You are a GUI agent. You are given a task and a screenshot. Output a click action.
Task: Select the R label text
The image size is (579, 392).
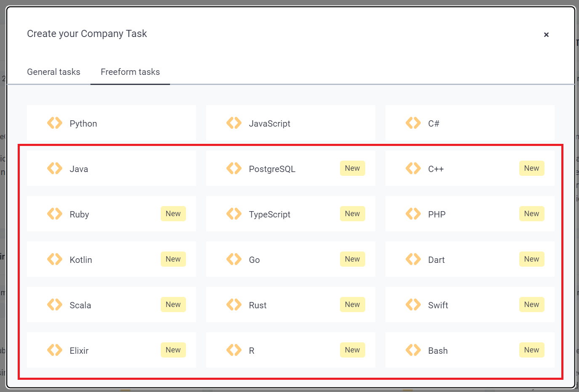pos(252,351)
